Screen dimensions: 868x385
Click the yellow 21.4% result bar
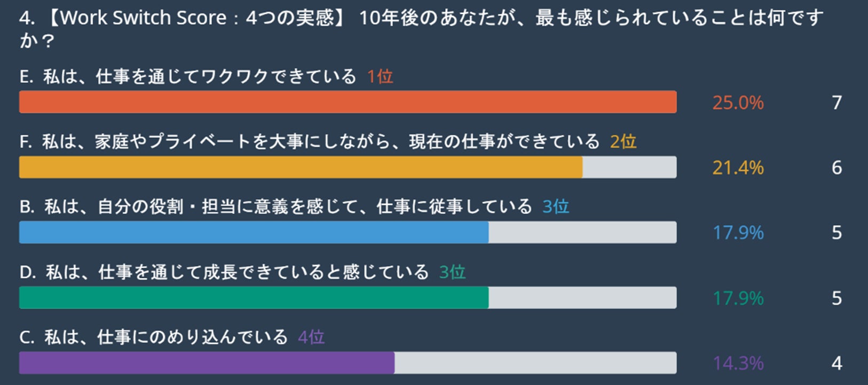pos(348,167)
